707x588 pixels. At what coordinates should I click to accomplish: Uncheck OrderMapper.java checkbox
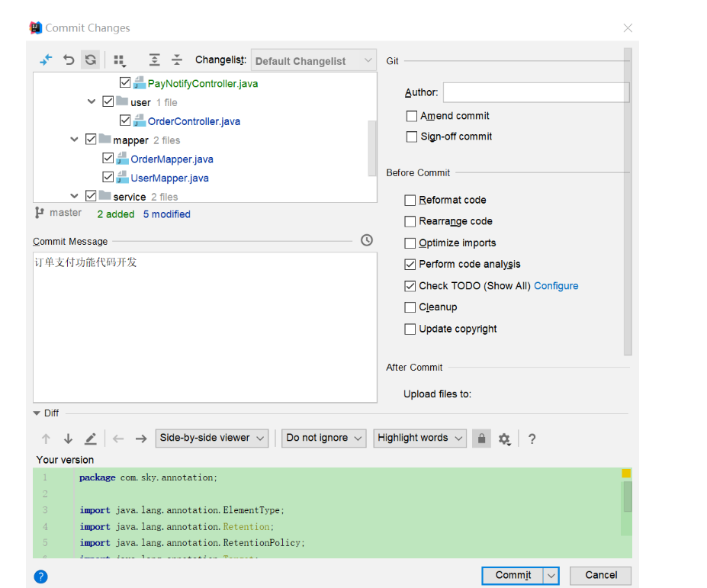(108, 159)
